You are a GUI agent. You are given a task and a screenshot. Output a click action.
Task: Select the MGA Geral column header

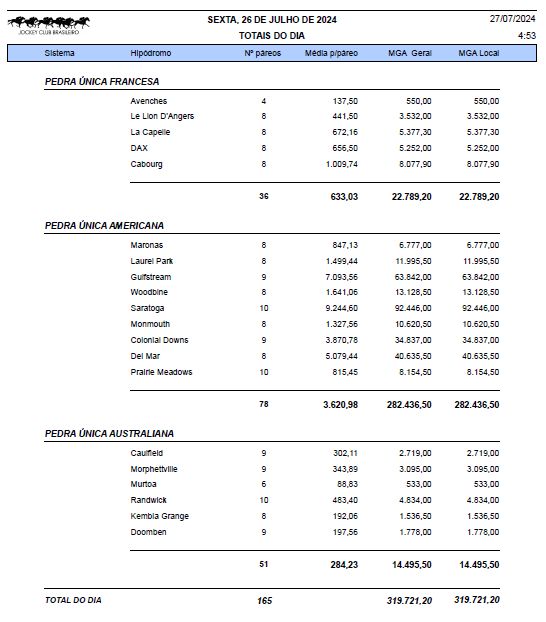pyautogui.click(x=410, y=53)
